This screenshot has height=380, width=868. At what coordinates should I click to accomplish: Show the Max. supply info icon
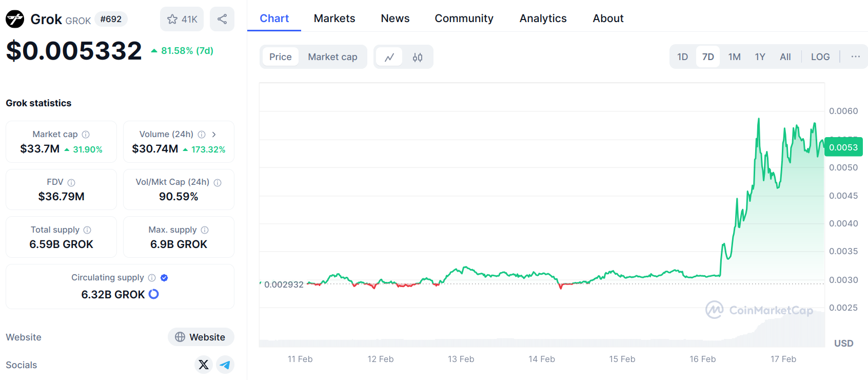coord(205,230)
